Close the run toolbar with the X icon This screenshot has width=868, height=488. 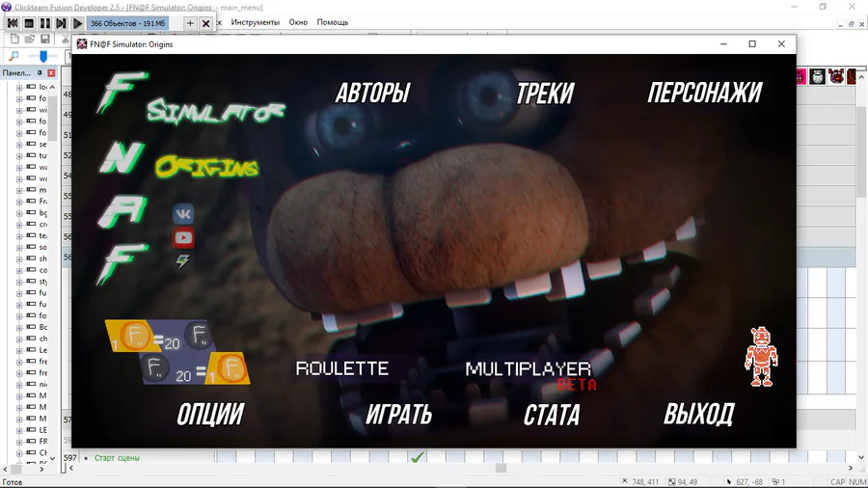(x=206, y=23)
